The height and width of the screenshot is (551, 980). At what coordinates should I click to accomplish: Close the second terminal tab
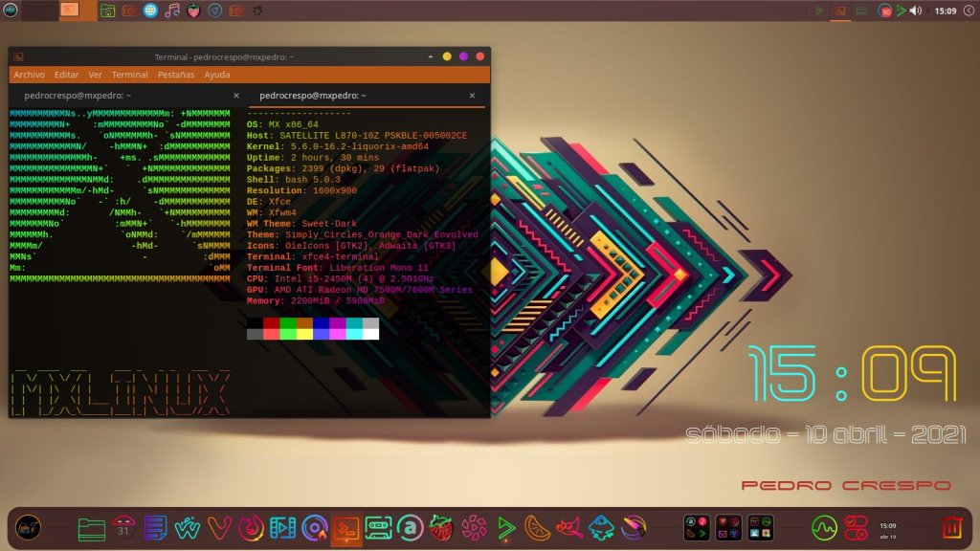472,96
